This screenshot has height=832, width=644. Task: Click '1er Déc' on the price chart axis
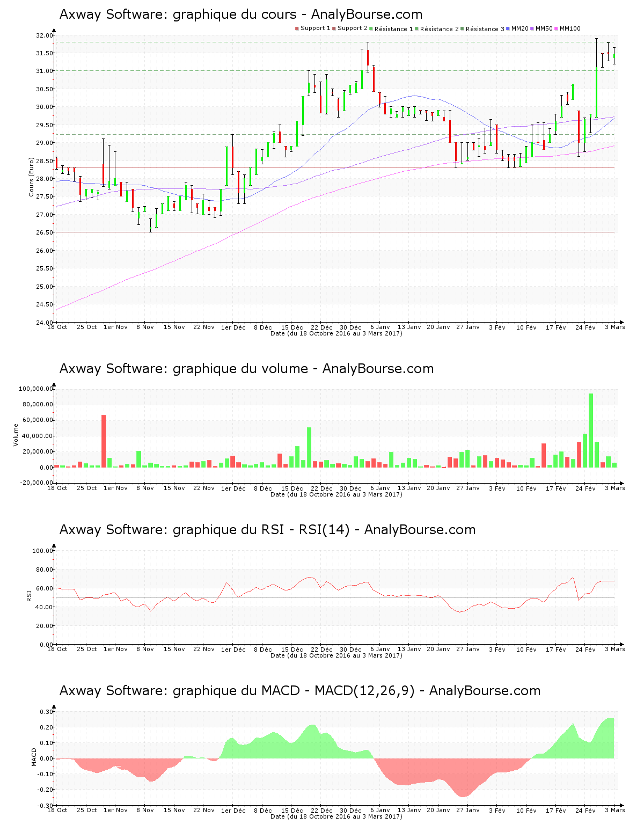[x=233, y=327]
